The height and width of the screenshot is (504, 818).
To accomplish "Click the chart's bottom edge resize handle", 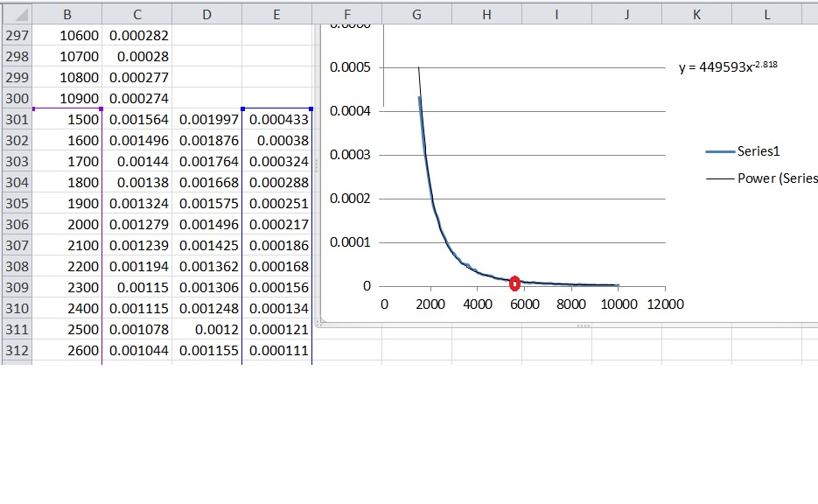I will 583,325.
